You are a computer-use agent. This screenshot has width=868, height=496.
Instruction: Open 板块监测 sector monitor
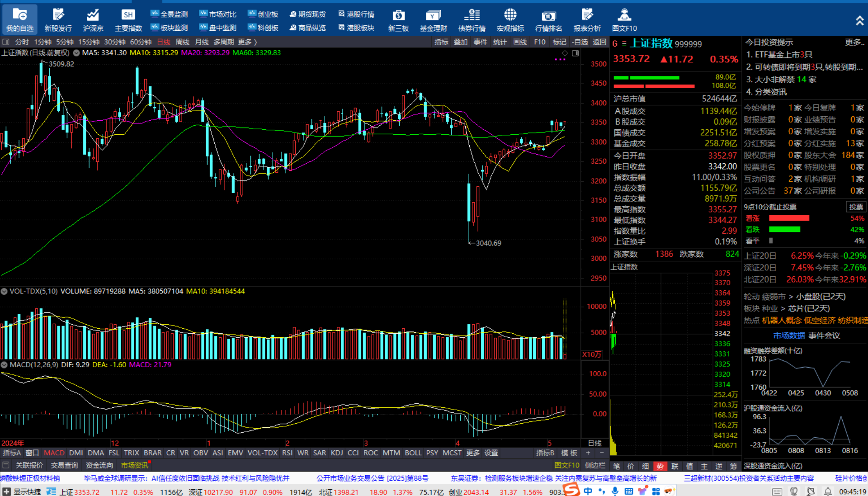[170, 28]
